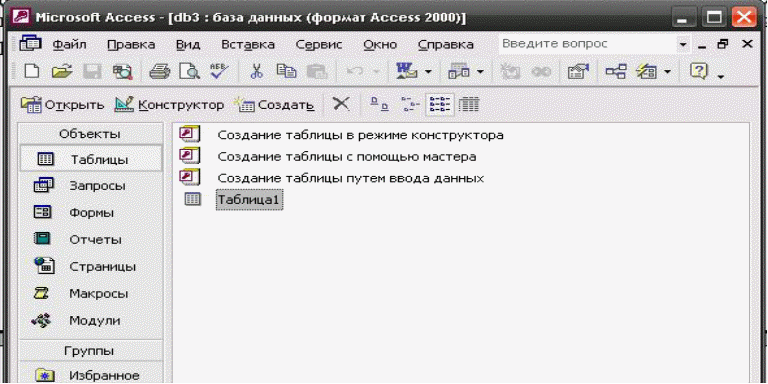Expand the Undo dropdown arrow
Image resolution: width=768 pixels, height=384 pixels.
[376, 72]
